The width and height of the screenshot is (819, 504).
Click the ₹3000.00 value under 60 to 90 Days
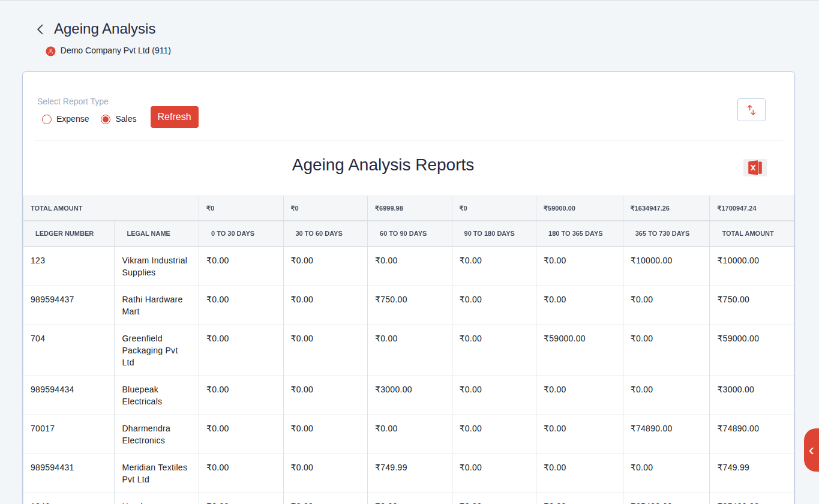pyautogui.click(x=394, y=389)
